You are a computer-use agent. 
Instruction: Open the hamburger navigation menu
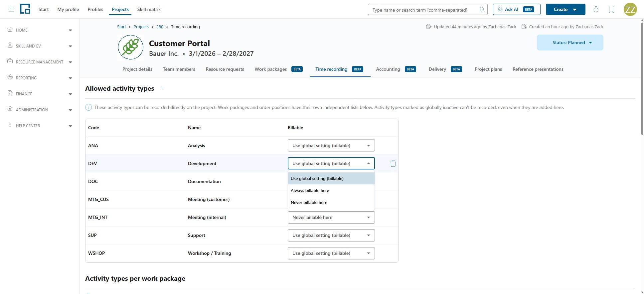(11, 9)
